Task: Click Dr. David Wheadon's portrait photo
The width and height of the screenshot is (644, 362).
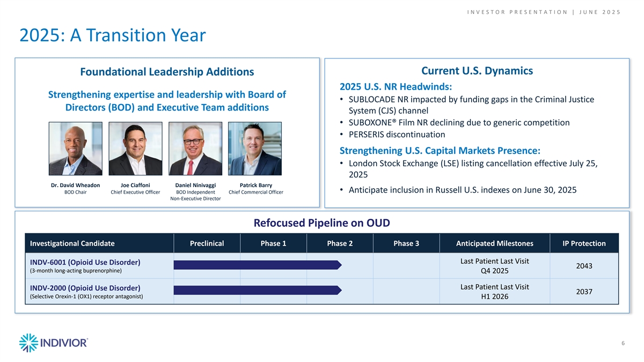Action: point(75,149)
